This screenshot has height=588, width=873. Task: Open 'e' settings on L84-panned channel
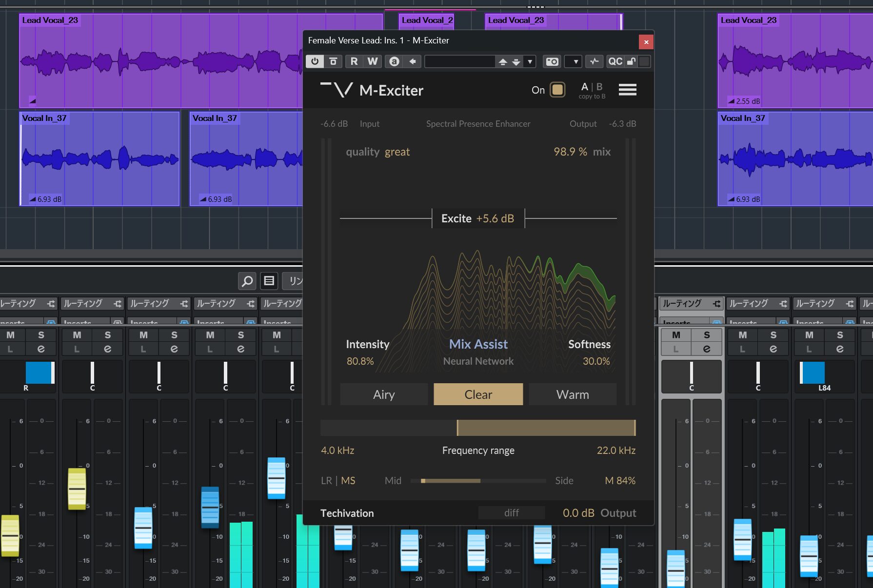[x=840, y=349]
